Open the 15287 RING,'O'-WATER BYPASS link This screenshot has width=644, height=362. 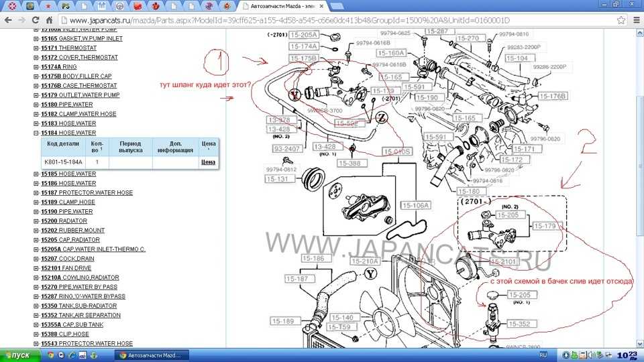(83, 296)
